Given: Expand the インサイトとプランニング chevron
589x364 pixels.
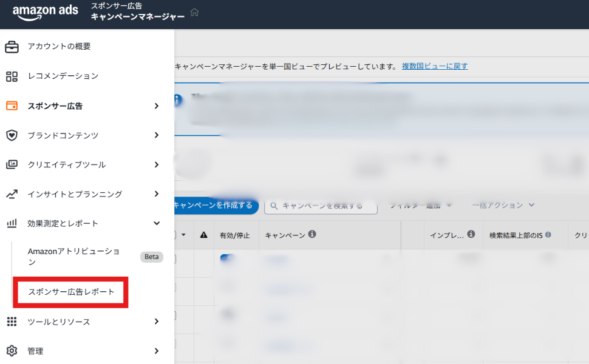Looking at the screenshot, I should [157, 194].
